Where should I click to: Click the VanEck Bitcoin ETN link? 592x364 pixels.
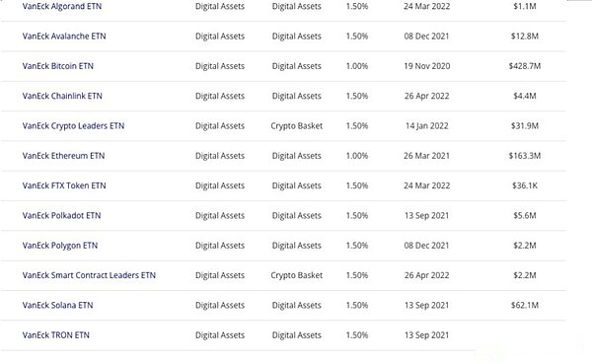[x=58, y=66]
